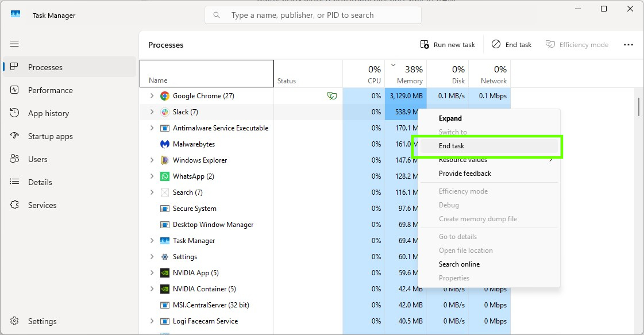Click the Google Chrome process icon
Image resolution: width=644 pixels, height=335 pixels.
pos(164,96)
